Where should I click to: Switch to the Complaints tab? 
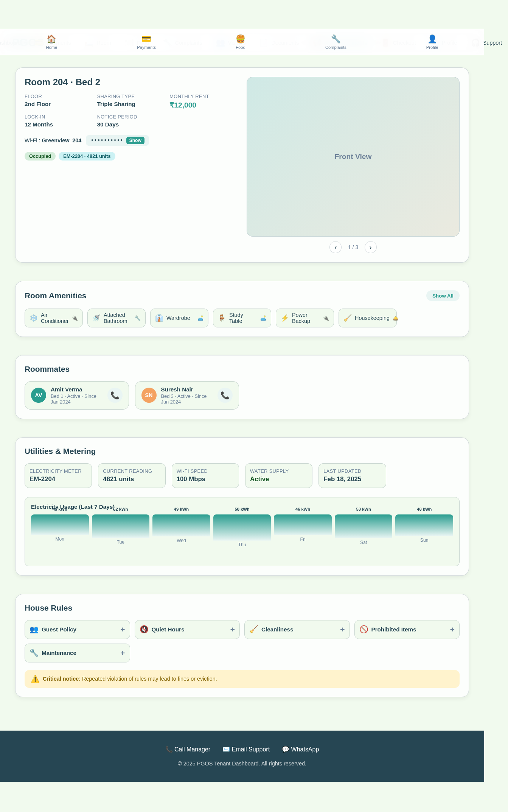click(x=336, y=42)
